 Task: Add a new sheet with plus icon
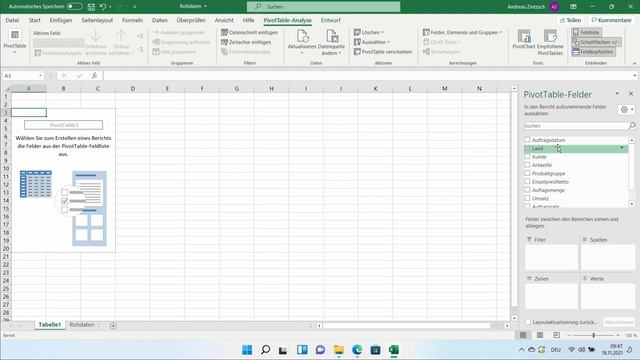pos(113,325)
